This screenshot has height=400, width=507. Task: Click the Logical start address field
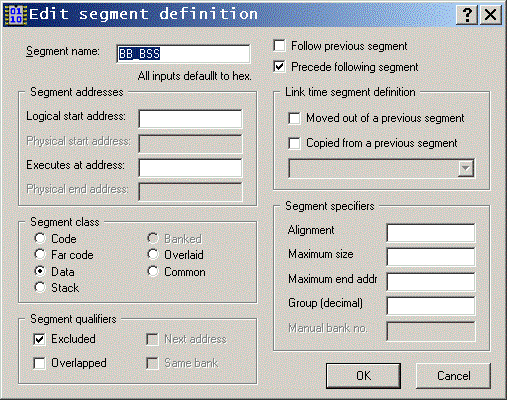190,119
